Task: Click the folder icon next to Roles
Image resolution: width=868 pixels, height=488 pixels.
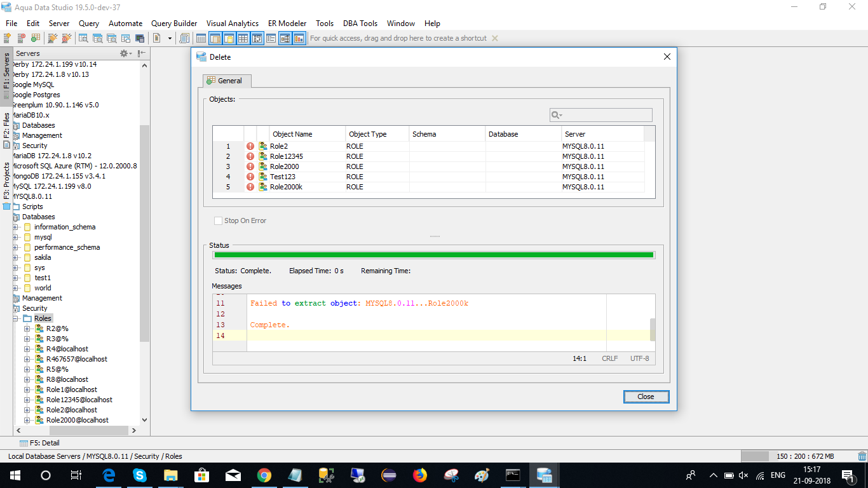Action: tap(27, 318)
